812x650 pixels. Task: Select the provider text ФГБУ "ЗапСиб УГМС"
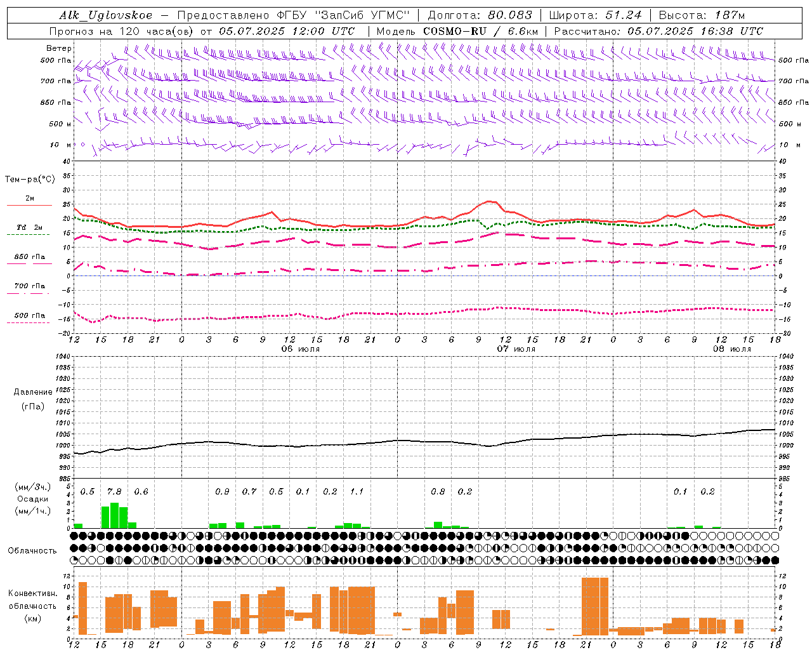344,16
